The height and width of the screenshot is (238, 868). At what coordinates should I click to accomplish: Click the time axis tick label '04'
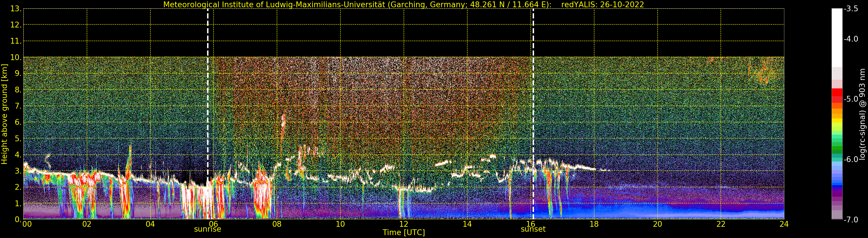150,224
